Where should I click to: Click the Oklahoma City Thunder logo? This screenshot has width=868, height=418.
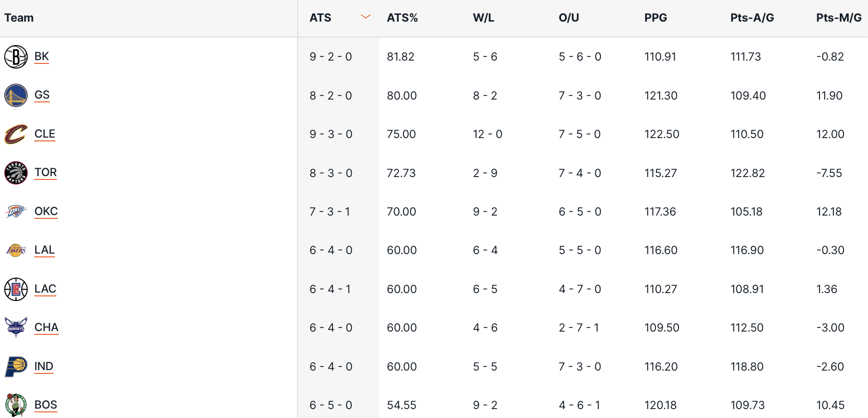(16, 212)
